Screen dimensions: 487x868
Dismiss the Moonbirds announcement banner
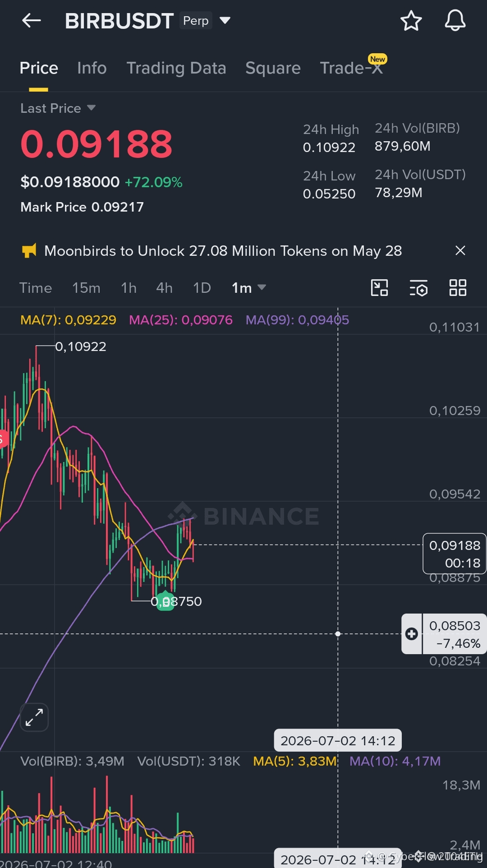point(460,250)
